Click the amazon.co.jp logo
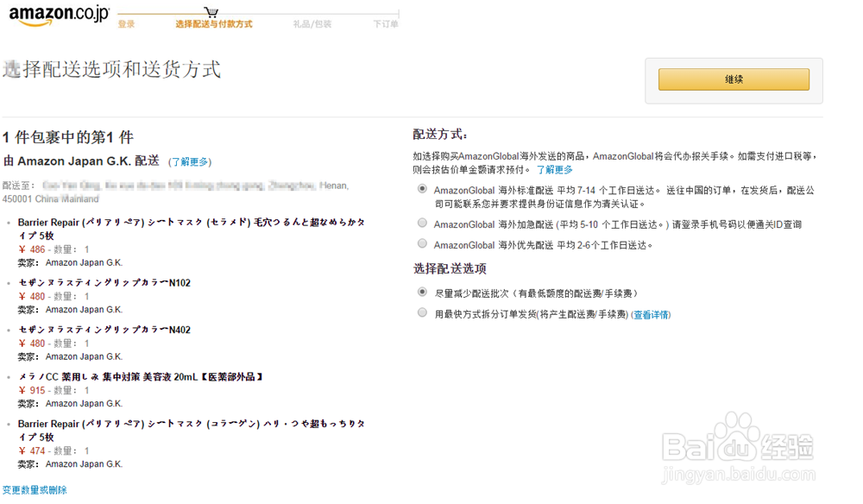The height and width of the screenshot is (504, 863). [x=59, y=16]
